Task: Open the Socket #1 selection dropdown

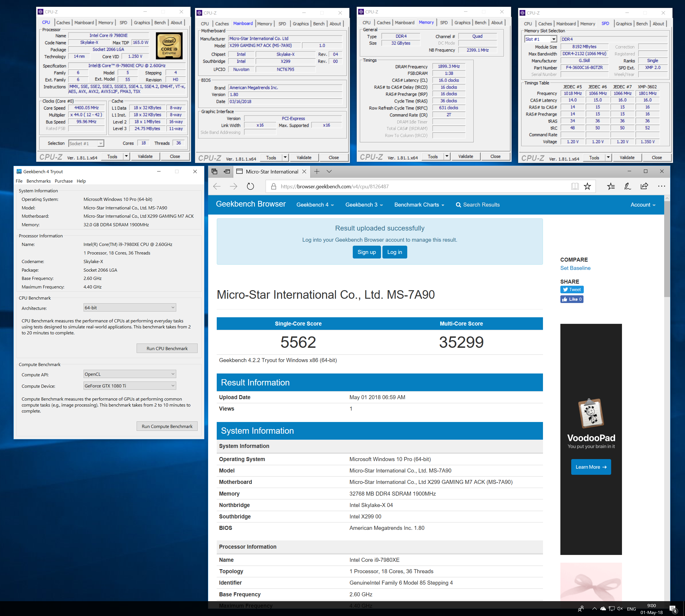Action: click(86, 144)
